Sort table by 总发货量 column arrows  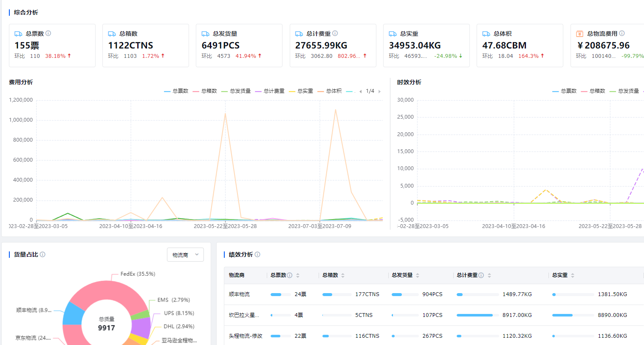418,275
